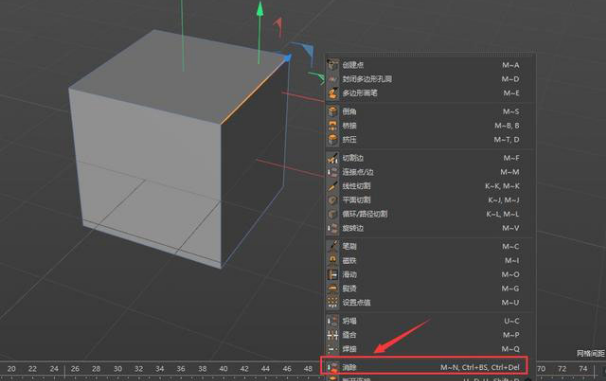Grab the green Y-axis arrow of the gizmo

260,10
